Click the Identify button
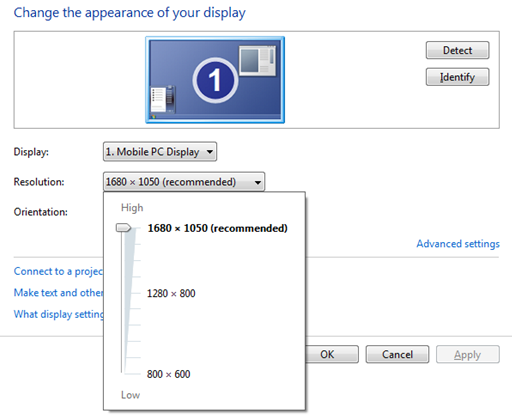The width and height of the screenshot is (512, 417). click(457, 77)
